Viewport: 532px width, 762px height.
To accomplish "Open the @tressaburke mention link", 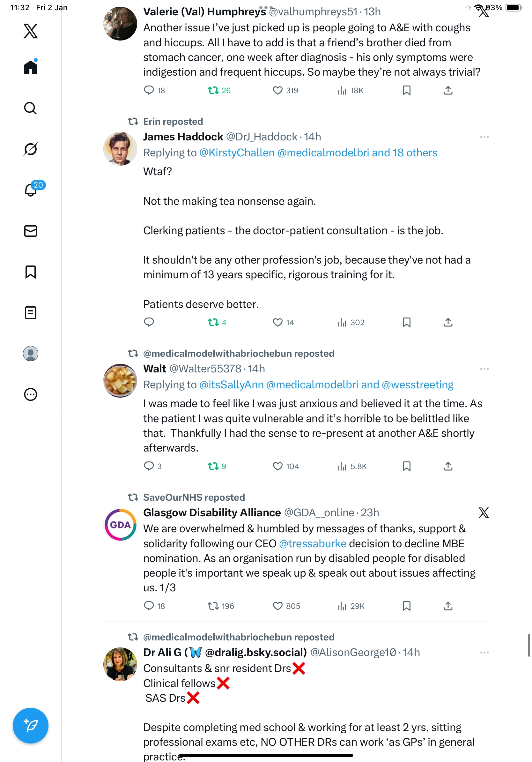I will tap(313, 543).
